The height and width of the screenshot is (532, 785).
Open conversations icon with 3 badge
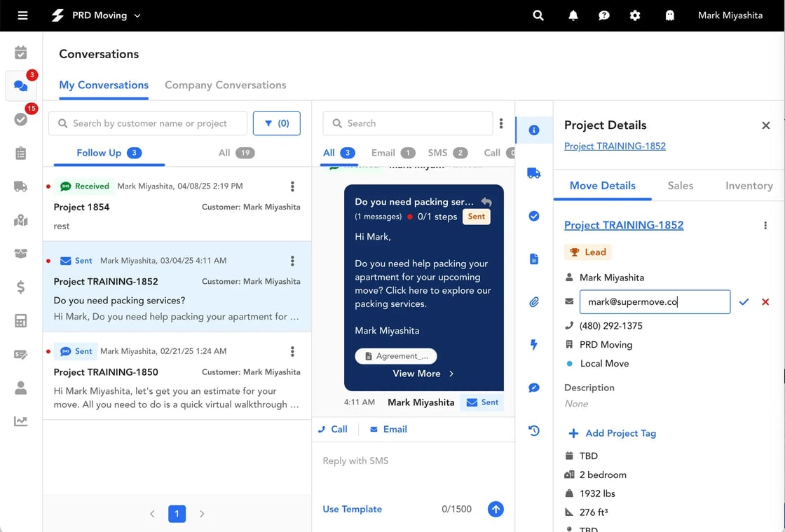pyautogui.click(x=20, y=86)
